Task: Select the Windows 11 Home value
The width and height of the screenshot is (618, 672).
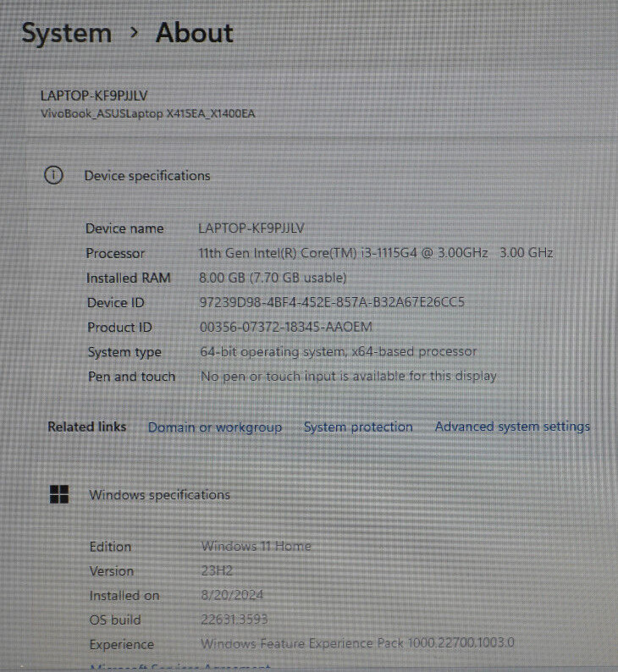Action: tap(256, 546)
